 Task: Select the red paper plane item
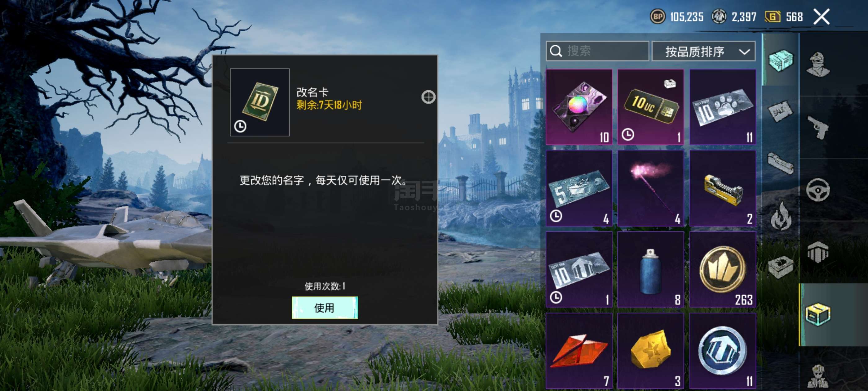pos(579,351)
